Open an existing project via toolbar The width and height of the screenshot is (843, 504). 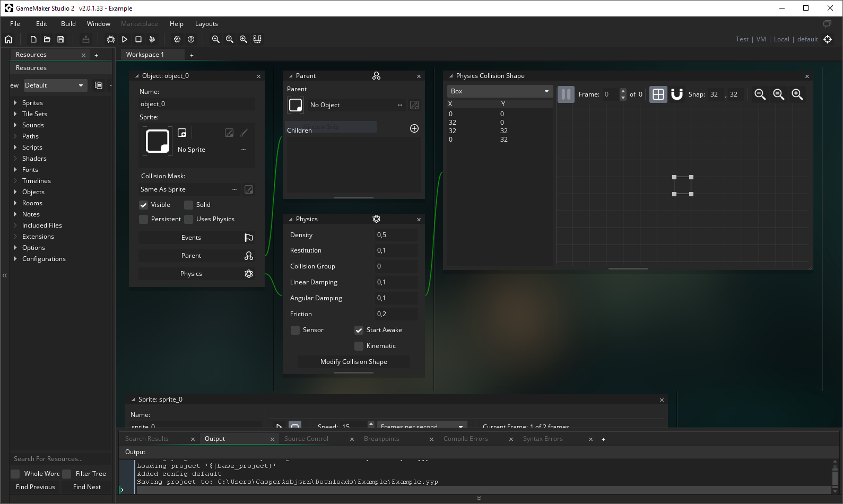click(x=47, y=39)
